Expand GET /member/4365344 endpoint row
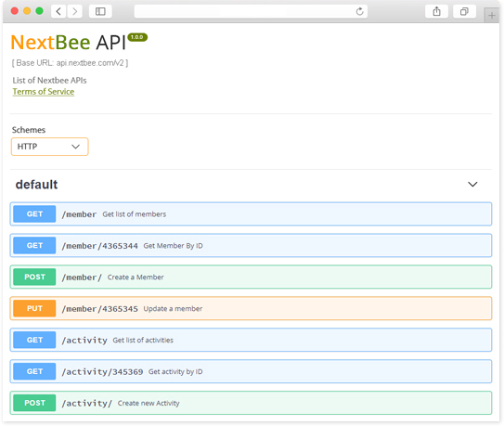 click(251, 246)
